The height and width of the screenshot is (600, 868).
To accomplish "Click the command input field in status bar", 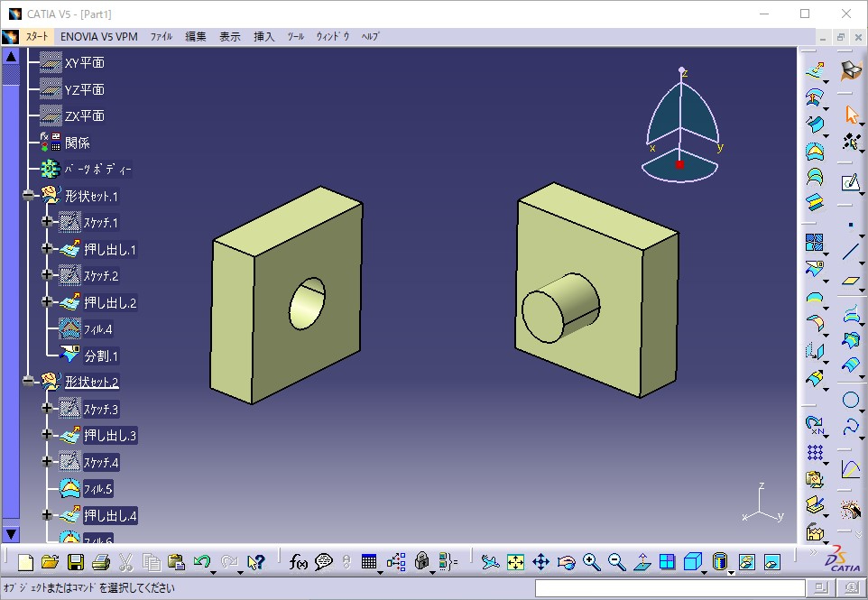I will [x=666, y=588].
